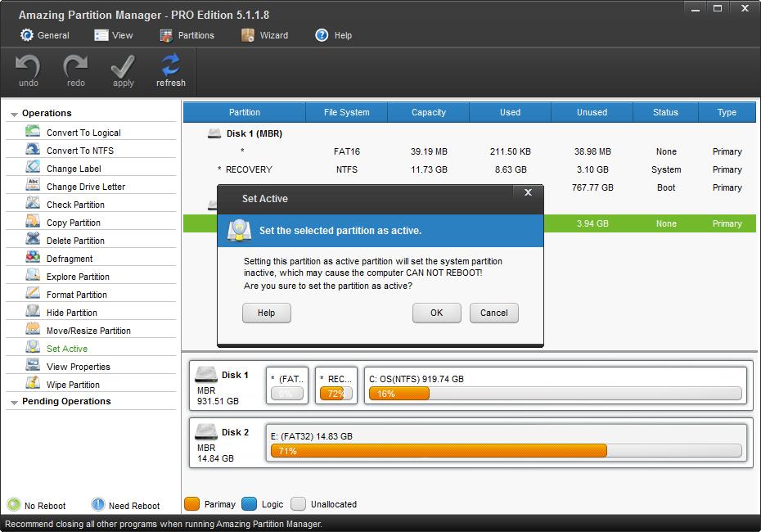Click the Format Partition label
This screenshot has width=761, height=532.
(x=77, y=295)
